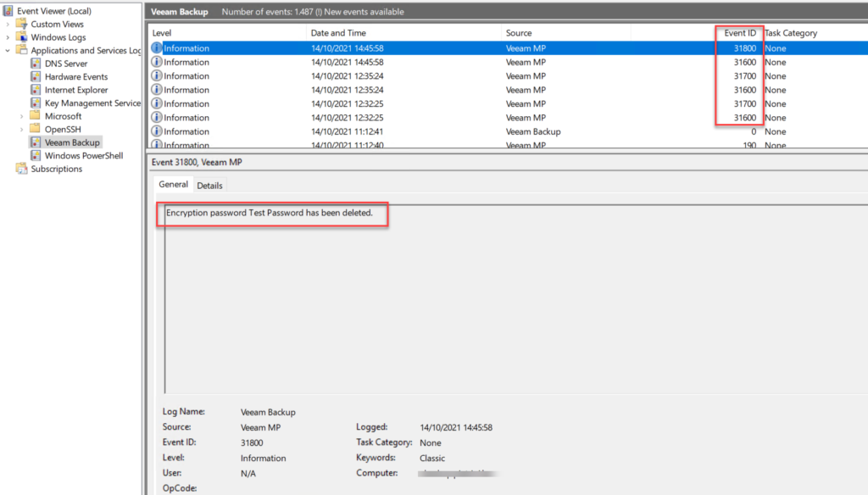
Task: Expand the OpenSSH folder node
Action: [x=22, y=130]
